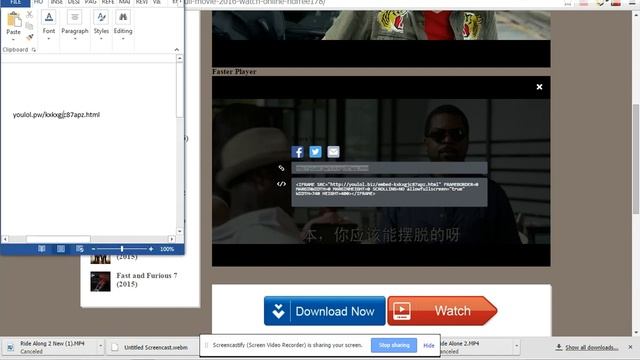The height and width of the screenshot is (360, 640).
Task: Click the share URL input field
Action: pos(389,168)
